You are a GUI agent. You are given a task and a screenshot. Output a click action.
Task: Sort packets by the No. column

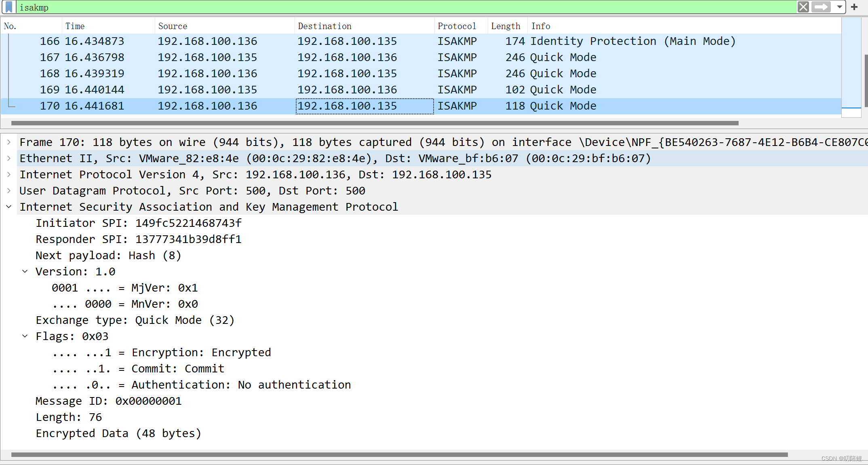tap(32, 26)
